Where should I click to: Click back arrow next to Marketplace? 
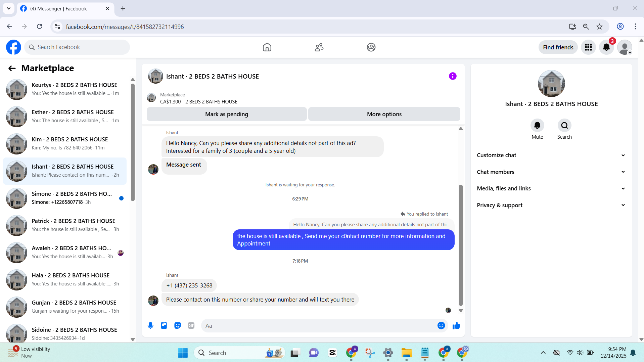pyautogui.click(x=12, y=68)
